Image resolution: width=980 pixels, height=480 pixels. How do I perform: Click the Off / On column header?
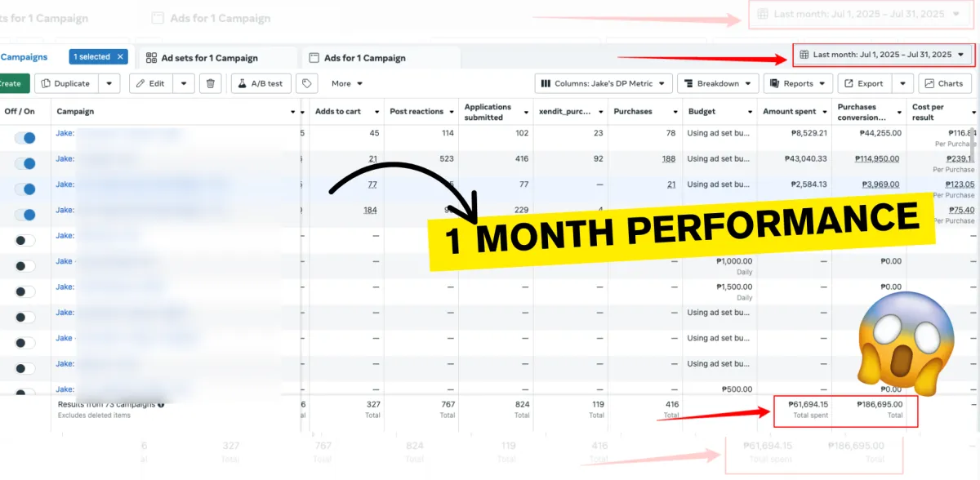(20, 112)
